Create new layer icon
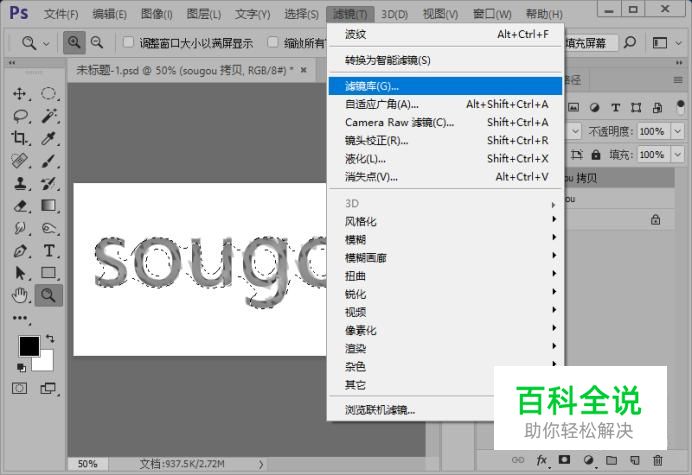The width and height of the screenshot is (692, 475). [635, 460]
